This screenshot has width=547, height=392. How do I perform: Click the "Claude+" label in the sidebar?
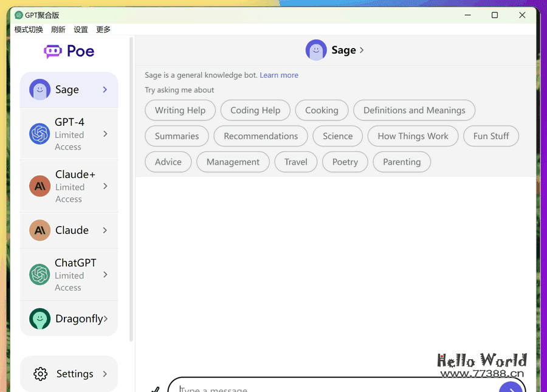pos(75,174)
